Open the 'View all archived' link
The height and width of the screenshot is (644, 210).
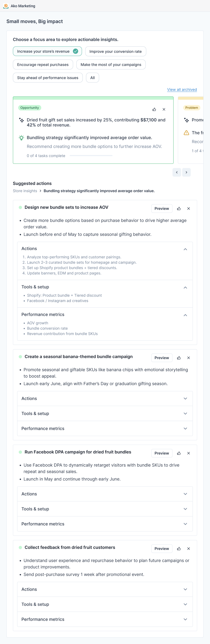pyautogui.click(x=182, y=89)
